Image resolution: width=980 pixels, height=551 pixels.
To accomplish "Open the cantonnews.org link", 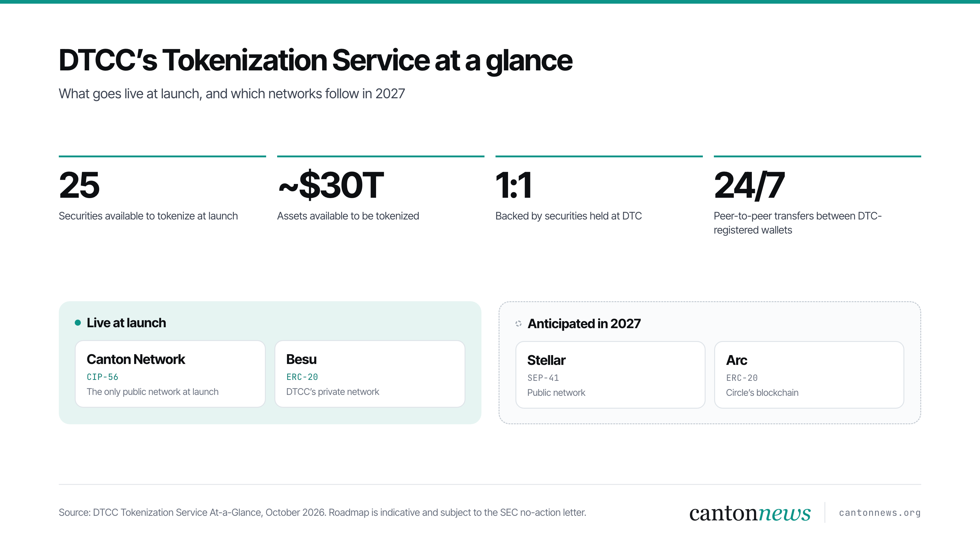I will [880, 513].
